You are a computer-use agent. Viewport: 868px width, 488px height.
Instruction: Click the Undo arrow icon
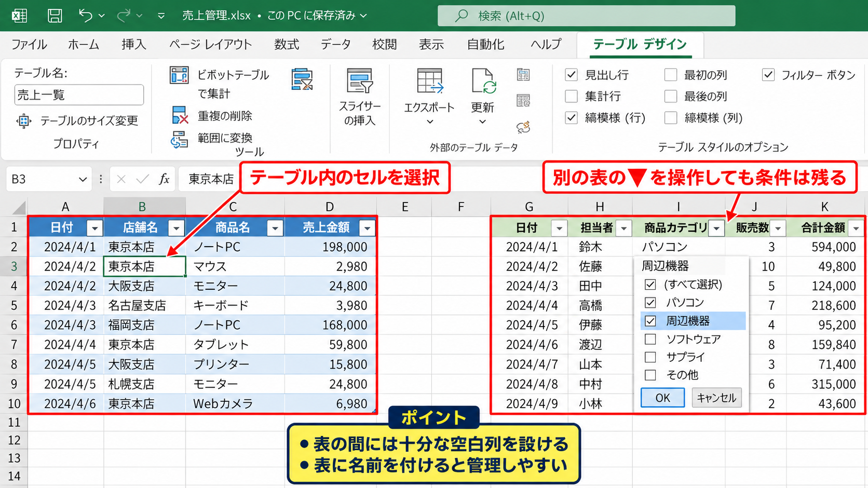(x=86, y=16)
